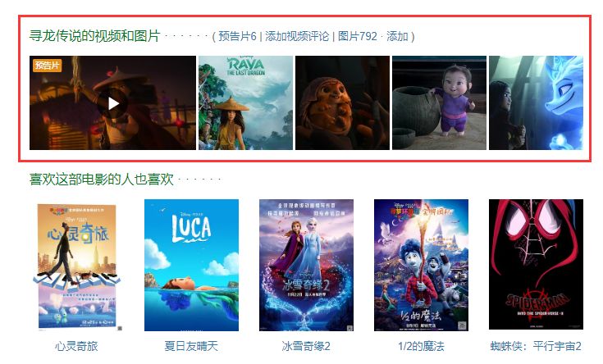603x364 pixels.
Task: Open the 图片792 photos link
Action: (357, 37)
